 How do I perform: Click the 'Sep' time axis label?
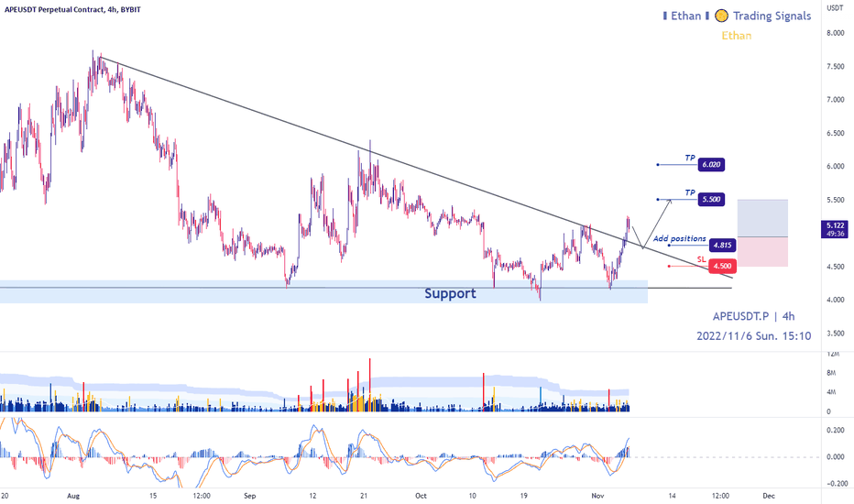[x=249, y=497]
